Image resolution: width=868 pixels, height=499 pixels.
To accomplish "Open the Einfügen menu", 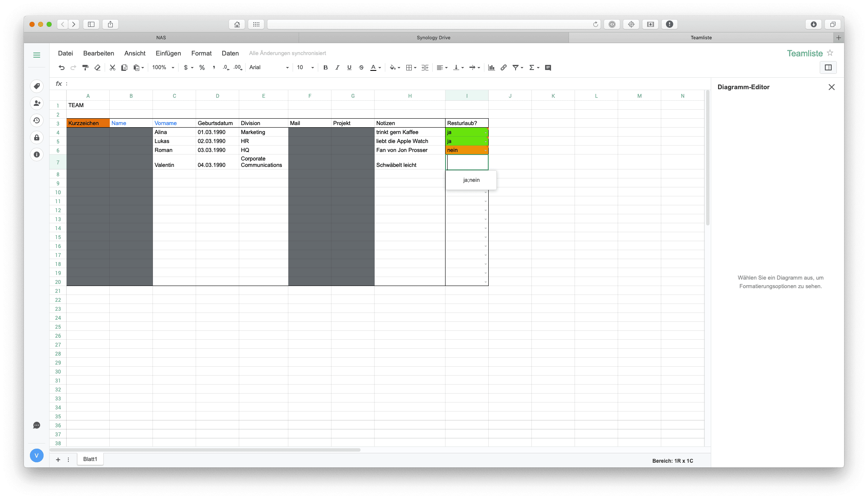I will coord(168,53).
